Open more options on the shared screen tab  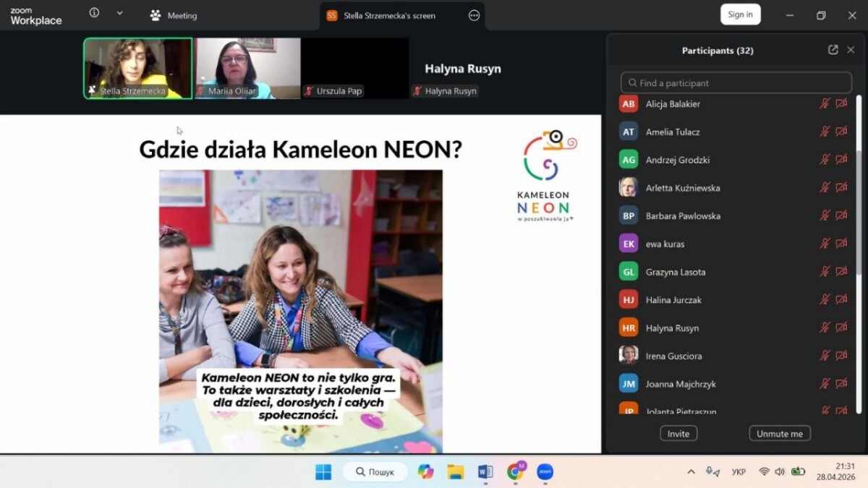click(474, 15)
